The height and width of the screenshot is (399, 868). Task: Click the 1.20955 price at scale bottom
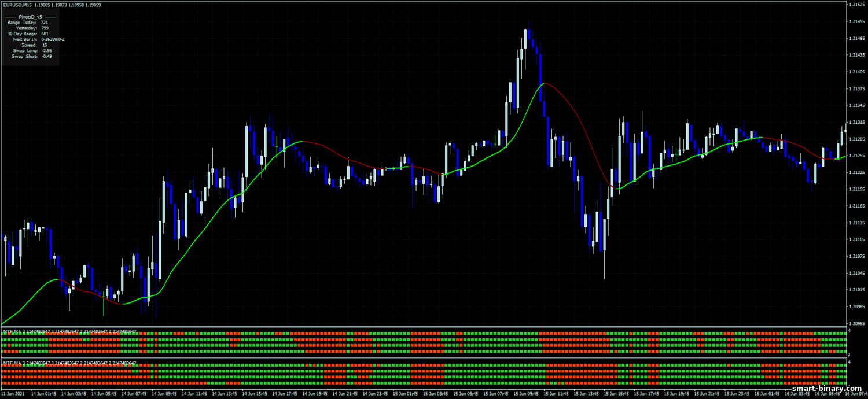tap(856, 324)
